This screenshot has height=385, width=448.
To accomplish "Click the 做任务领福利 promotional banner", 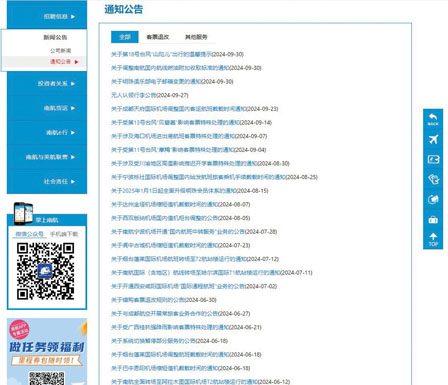I will click(47, 351).
